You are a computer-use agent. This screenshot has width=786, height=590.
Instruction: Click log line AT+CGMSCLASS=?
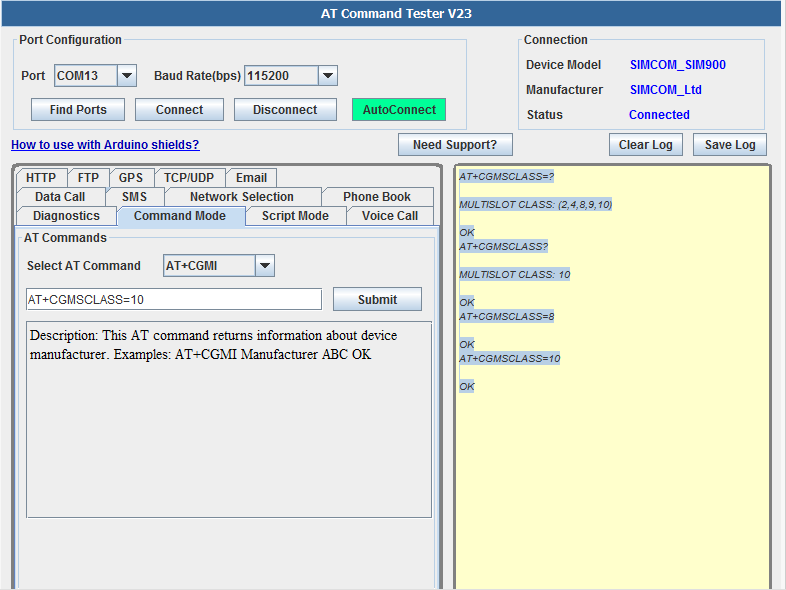pyautogui.click(x=507, y=176)
